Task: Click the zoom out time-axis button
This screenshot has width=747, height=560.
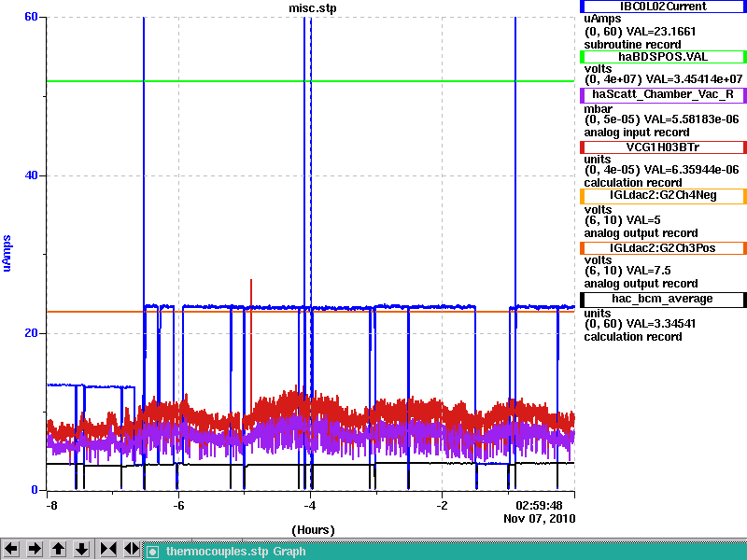Action: click(x=132, y=549)
